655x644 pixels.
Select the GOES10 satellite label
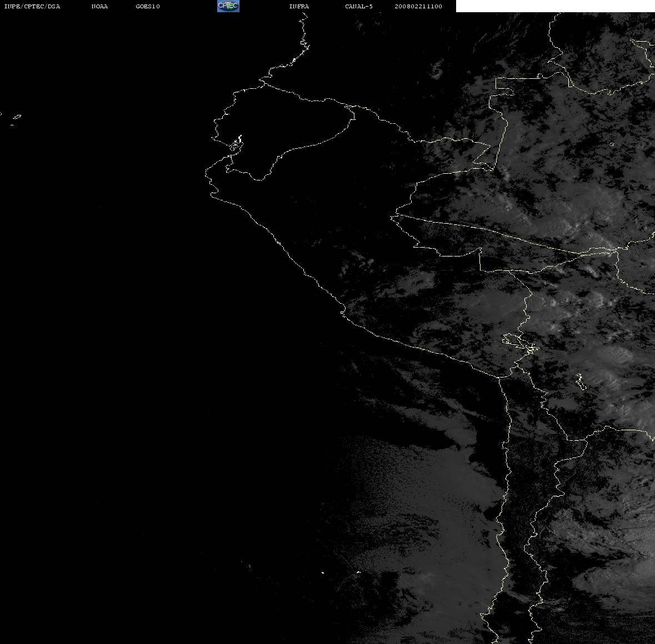(148, 6)
